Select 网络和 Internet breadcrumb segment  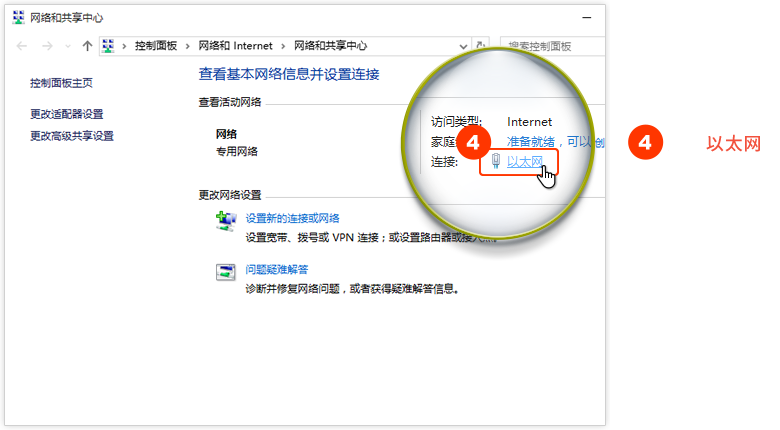pyautogui.click(x=235, y=46)
